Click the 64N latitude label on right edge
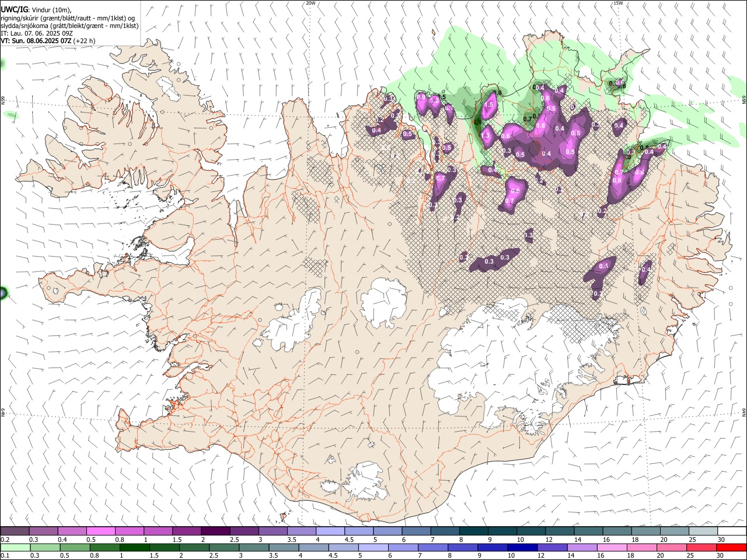The image size is (747, 560). coord(744,412)
